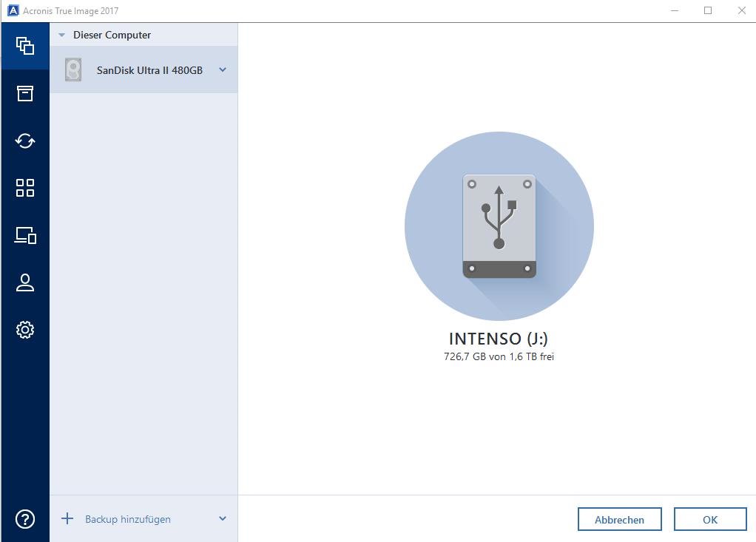Open the Settings gear icon

coord(25,330)
